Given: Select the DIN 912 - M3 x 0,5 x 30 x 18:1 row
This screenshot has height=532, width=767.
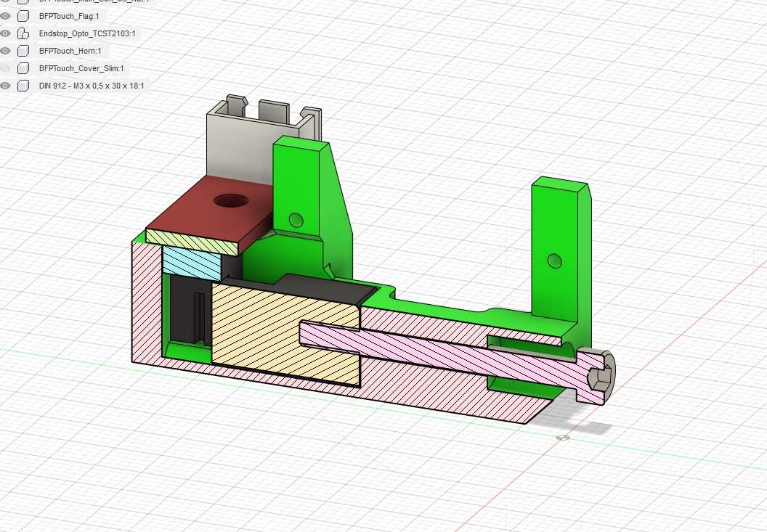Looking at the screenshot, I should [x=92, y=86].
